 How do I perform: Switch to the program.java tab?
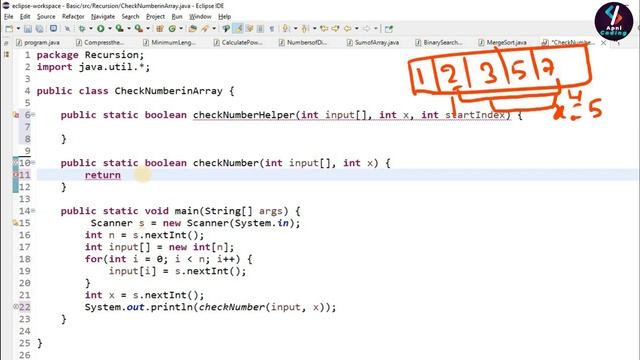pos(38,42)
